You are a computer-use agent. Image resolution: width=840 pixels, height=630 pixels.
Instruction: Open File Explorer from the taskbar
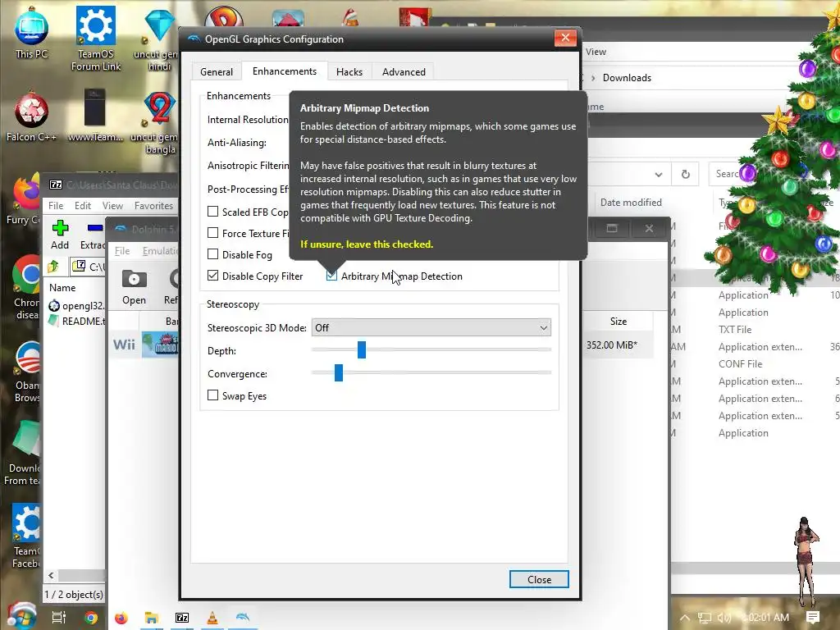click(x=151, y=618)
